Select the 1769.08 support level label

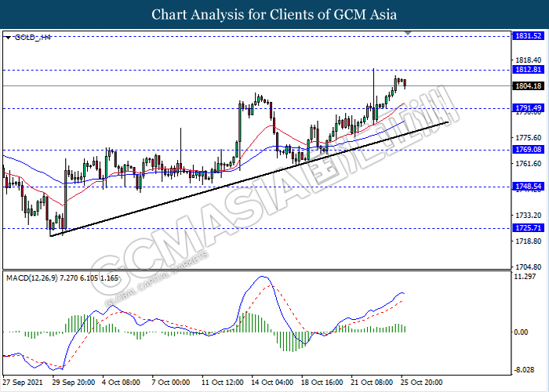(529, 150)
